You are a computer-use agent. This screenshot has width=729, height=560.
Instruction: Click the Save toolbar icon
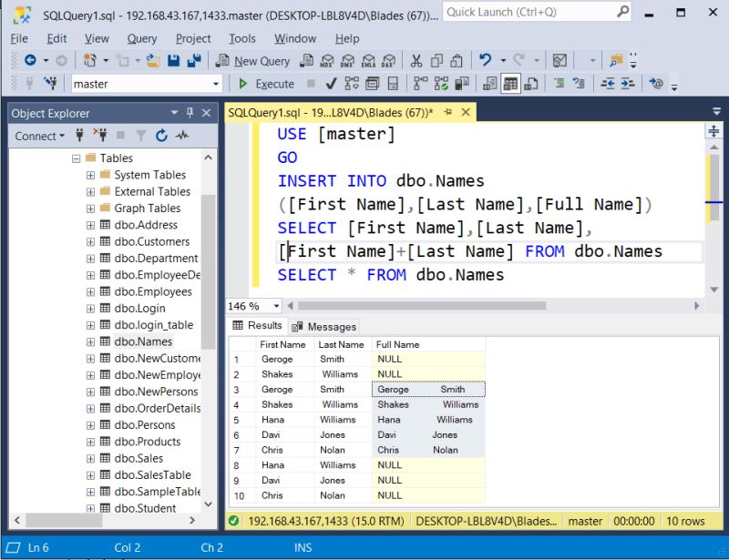(x=175, y=60)
